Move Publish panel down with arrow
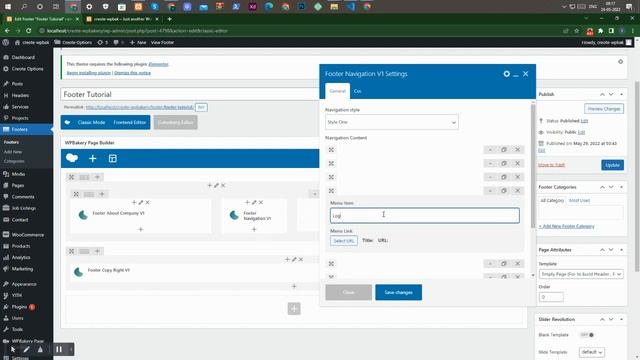 tap(611, 94)
